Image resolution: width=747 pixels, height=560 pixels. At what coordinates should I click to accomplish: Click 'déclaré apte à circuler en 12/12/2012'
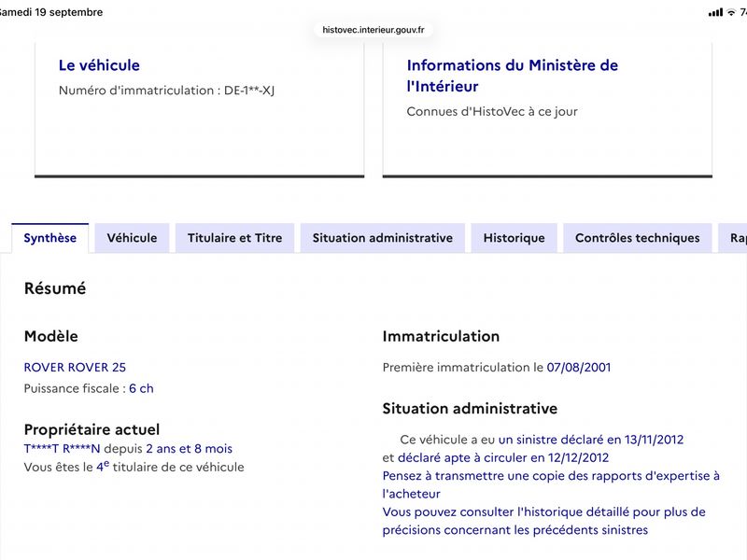(503, 457)
